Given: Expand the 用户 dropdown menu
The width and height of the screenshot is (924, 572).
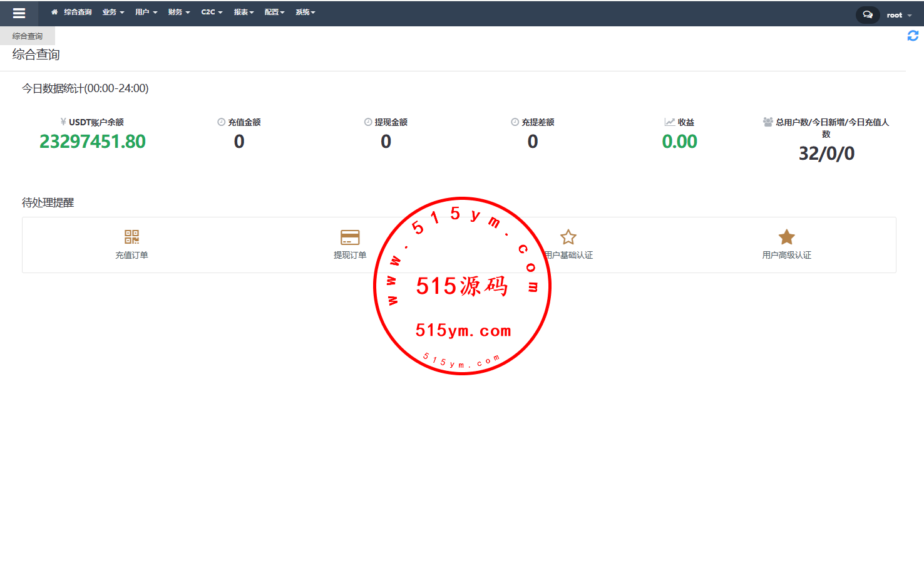Looking at the screenshot, I should [146, 12].
